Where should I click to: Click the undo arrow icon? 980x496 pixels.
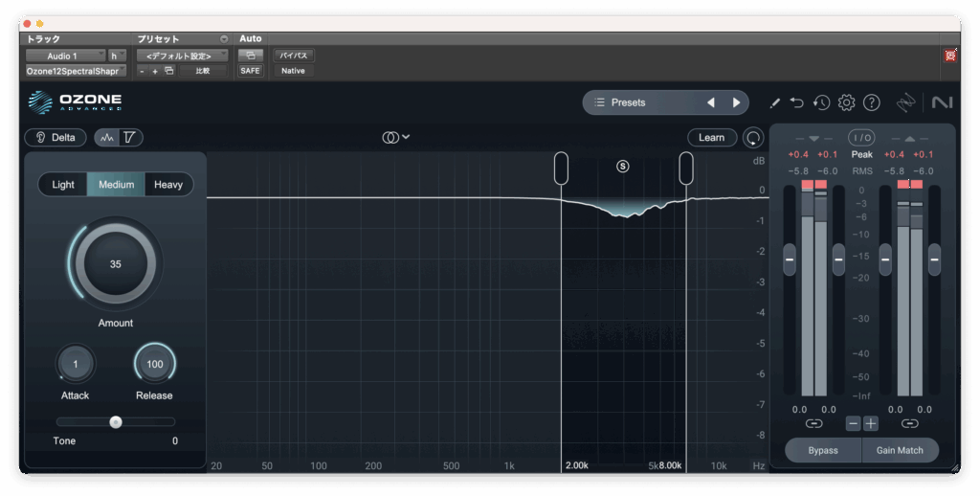tap(797, 102)
